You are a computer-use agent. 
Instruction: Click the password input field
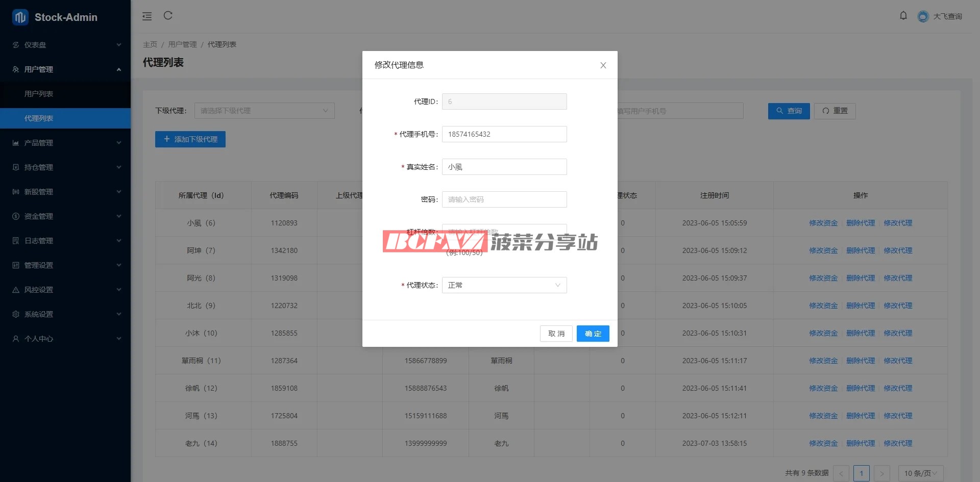coord(504,199)
